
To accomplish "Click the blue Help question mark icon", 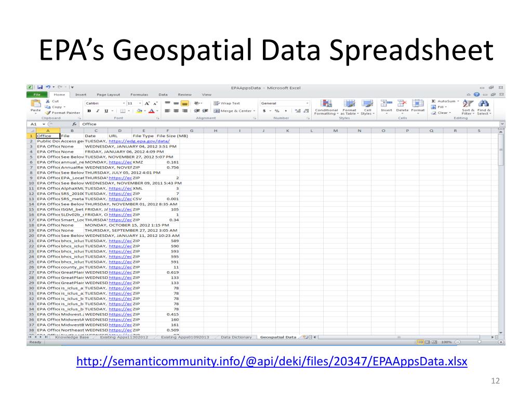I will 477,95.
